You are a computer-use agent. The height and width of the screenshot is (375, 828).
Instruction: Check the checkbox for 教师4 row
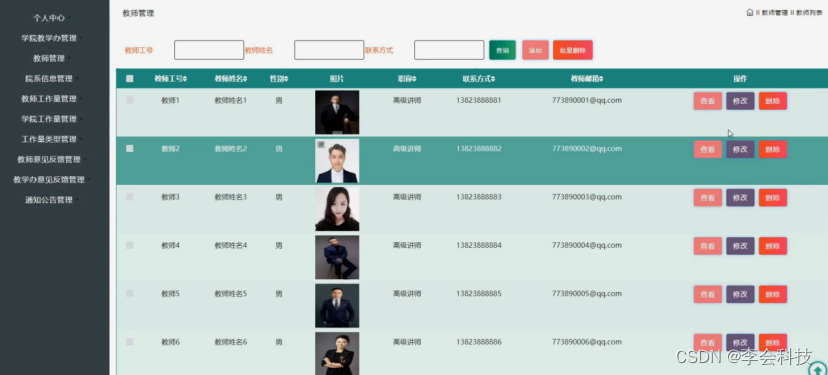tap(129, 245)
